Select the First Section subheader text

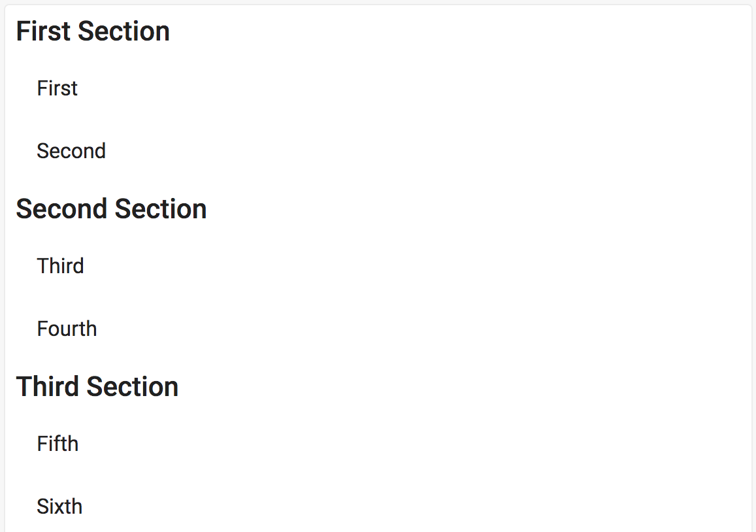pos(93,31)
